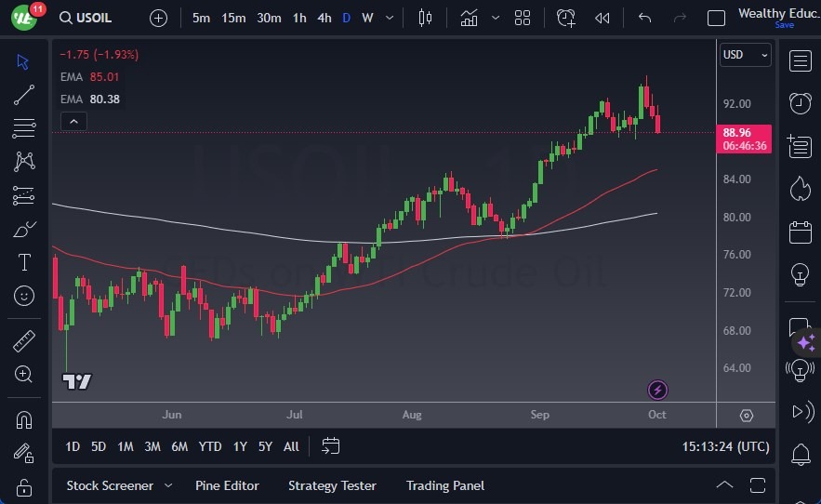The width and height of the screenshot is (821, 504).
Task: Open the emoji icons tool
Action: (x=24, y=296)
